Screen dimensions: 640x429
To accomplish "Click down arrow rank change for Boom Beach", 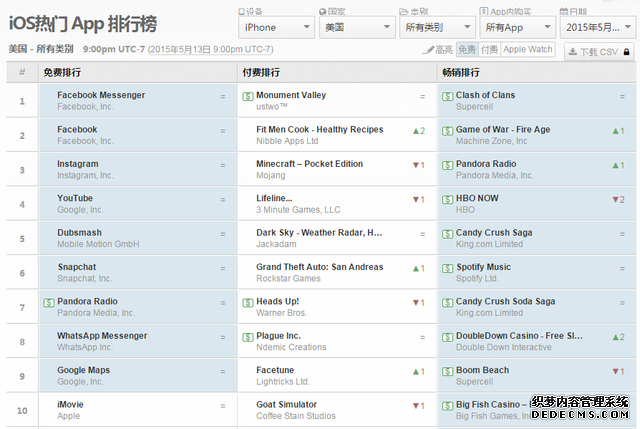I will click(618, 371).
